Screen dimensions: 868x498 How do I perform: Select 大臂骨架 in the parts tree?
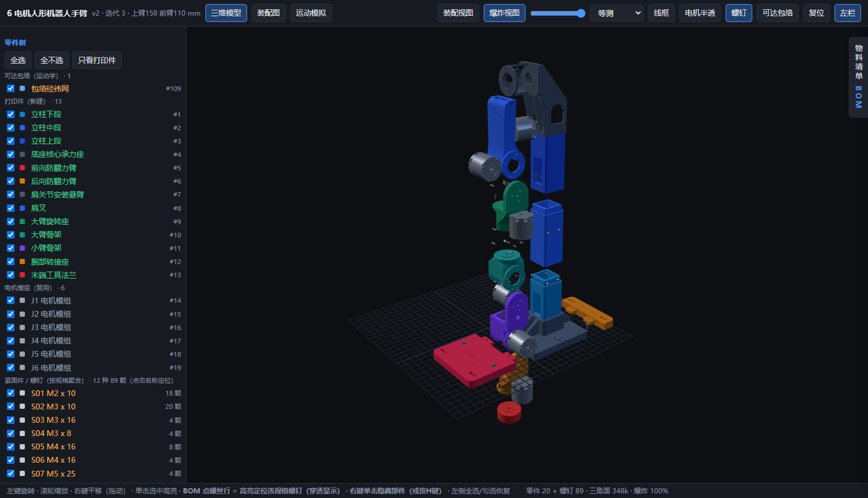[46, 235]
